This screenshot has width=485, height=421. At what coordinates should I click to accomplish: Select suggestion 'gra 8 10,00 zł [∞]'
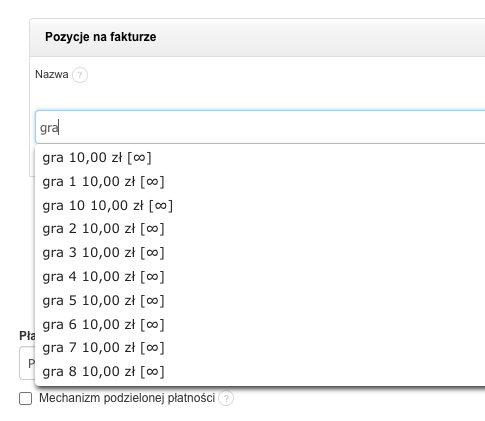click(x=260, y=372)
